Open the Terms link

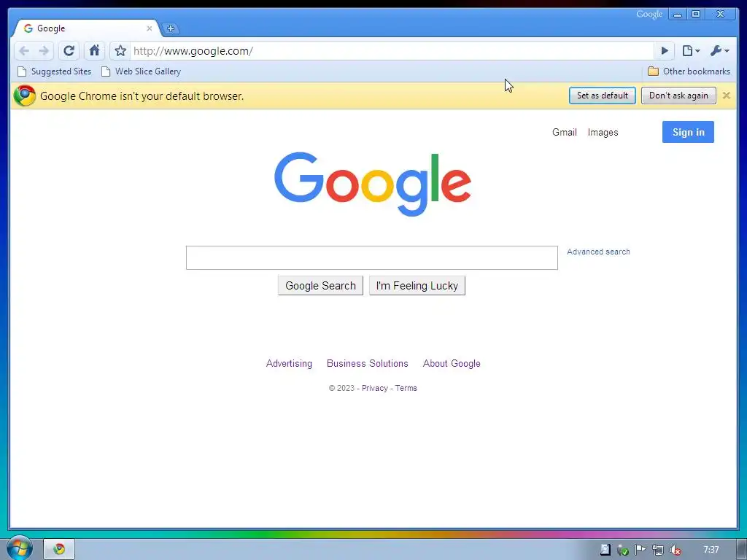[x=406, y=388]
